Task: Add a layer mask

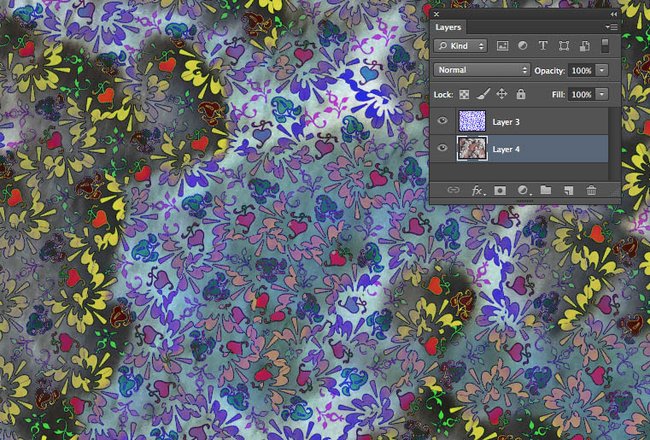Action: click(500, 189)
